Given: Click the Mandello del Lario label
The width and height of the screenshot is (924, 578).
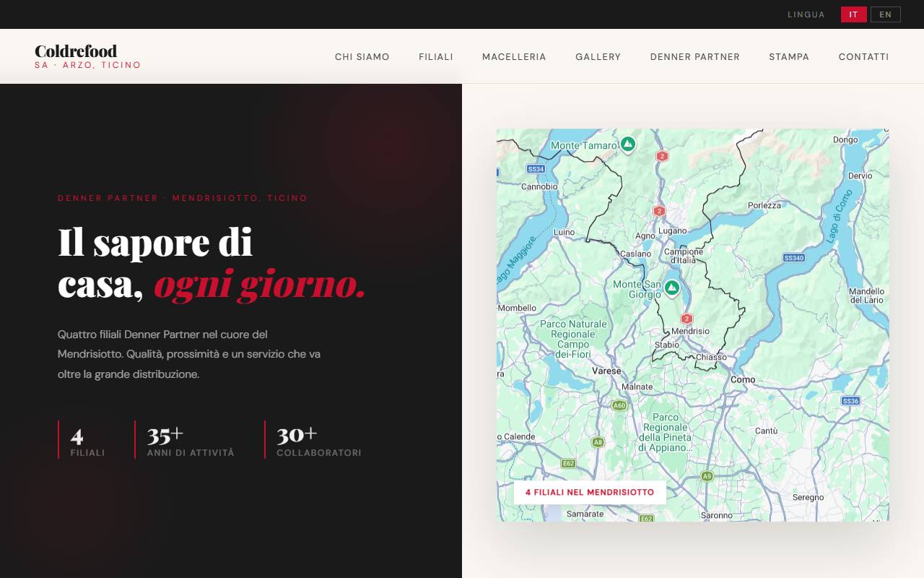Looking at the screenshot, I should pyautogui.click(x=866, y=296).
